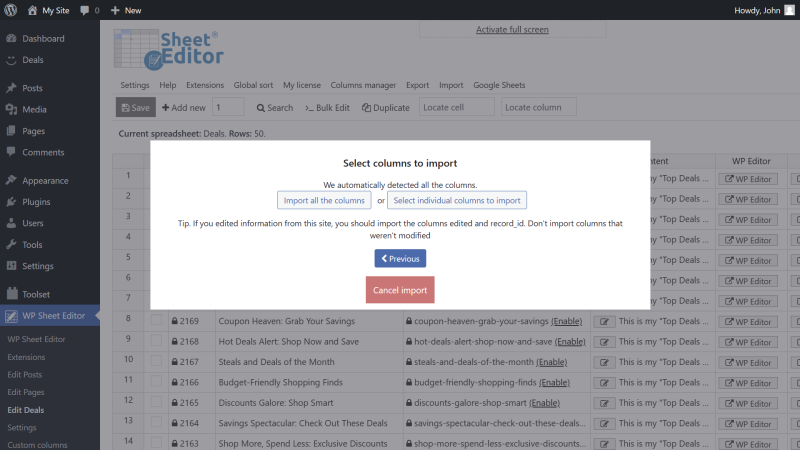Click the Posts pin icon

click(11, 88)
